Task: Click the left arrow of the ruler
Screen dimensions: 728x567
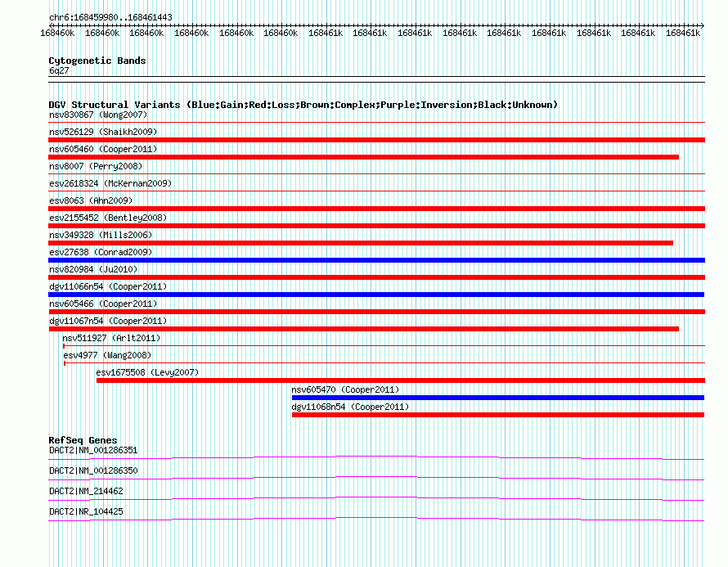Action: pos(51,25)
